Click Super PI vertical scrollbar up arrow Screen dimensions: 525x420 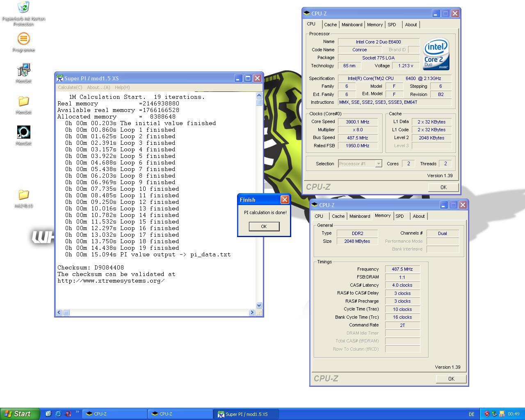(259, 95)
